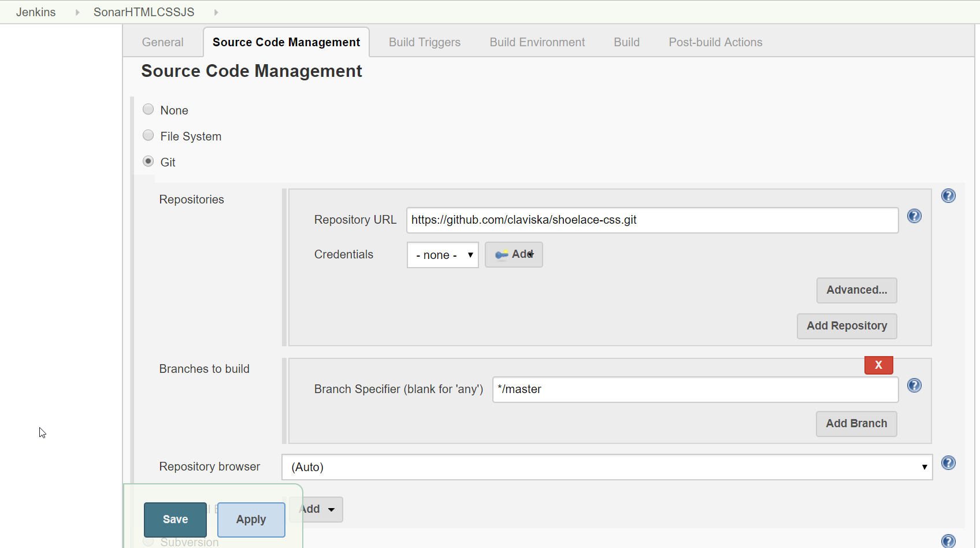The image size is (980, 548).
Task: Switch to the Source Code Management tab
Action: (x=286, y=42)
